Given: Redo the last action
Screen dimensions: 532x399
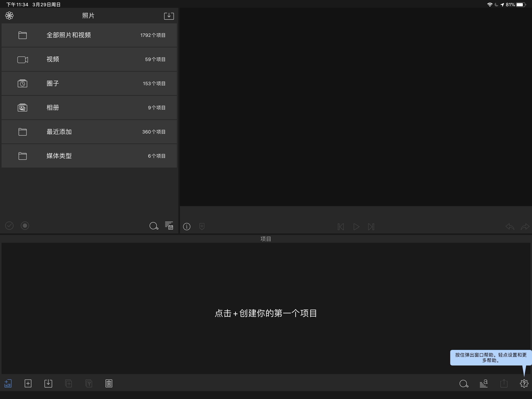Looking at the screenshot, I should point(525,226).
